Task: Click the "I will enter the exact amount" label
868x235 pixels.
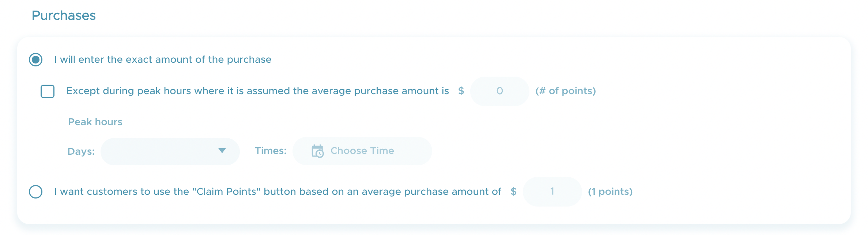Action: click(x=163, y=59)
